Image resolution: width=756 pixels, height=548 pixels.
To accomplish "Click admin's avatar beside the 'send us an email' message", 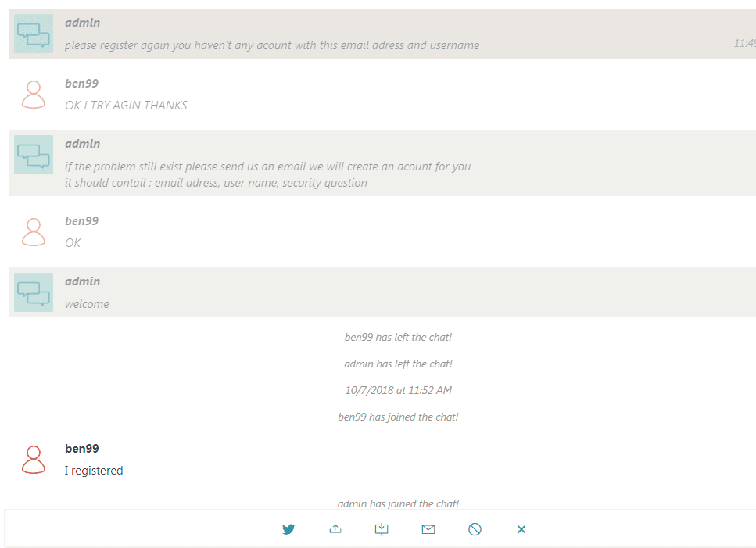I will click(34, 155).
